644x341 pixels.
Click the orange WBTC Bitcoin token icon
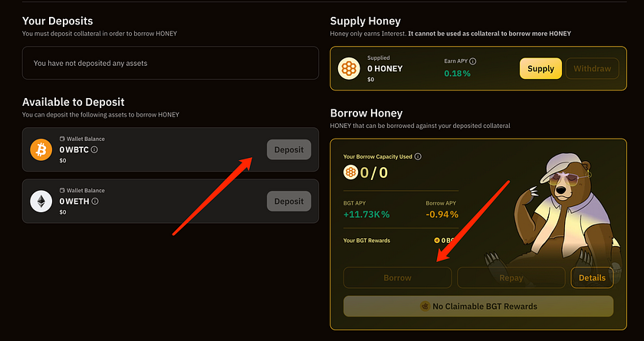tap(41, 149)
